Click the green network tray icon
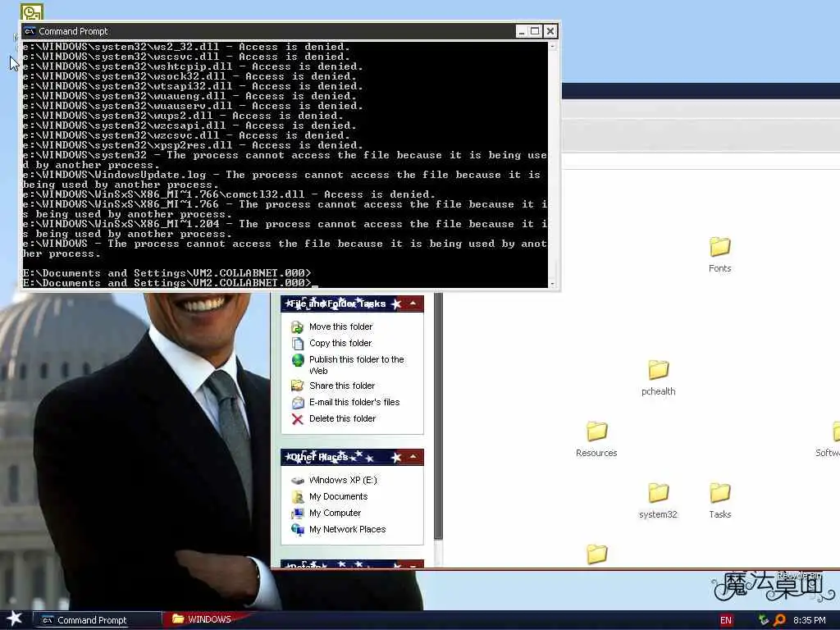This screenshot has width=840, height=630. tap(764, 620)
